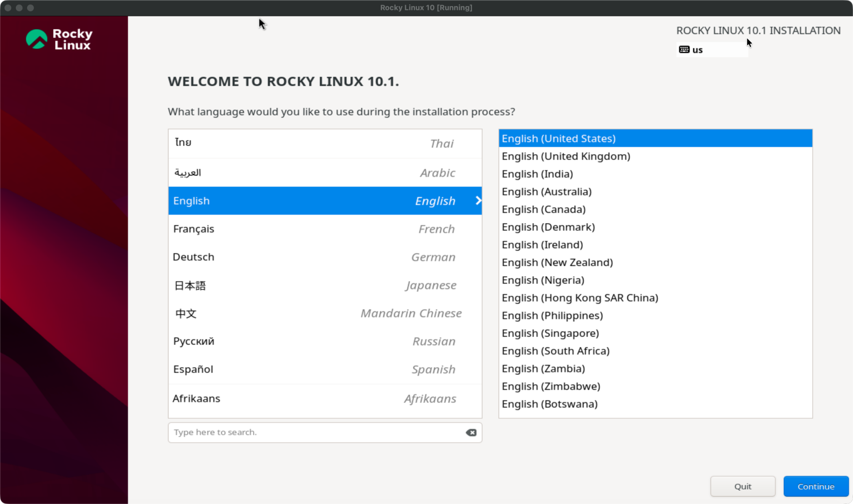Screen dimensions: 853x504
Task: Select English (Hong Kong SAR China) locale
Action: click(656, 298)
